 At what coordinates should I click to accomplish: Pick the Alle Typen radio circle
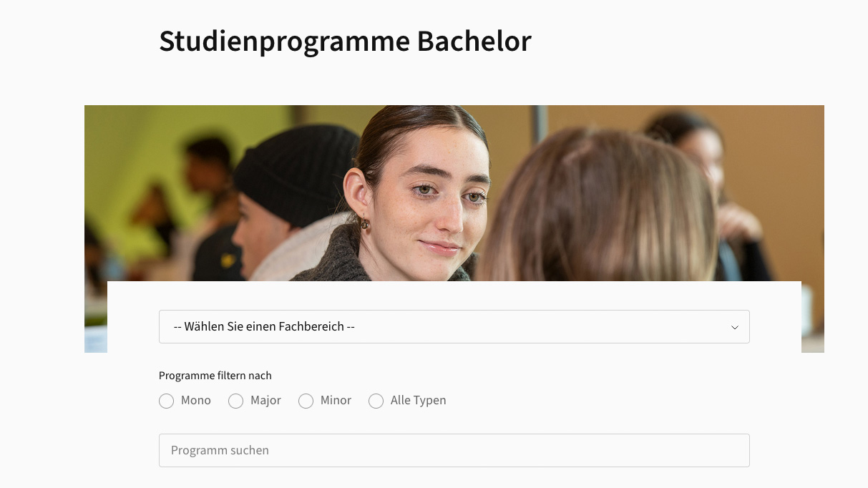376,401
